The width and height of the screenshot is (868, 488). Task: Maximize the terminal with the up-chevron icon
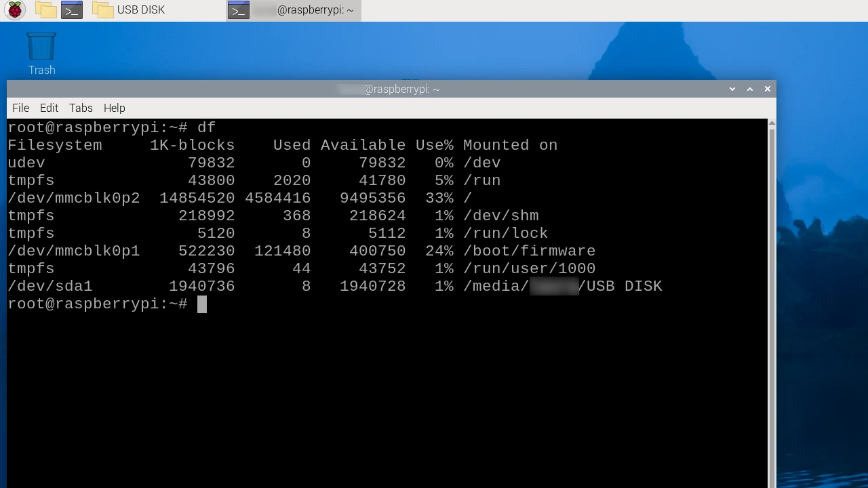click(750, 89)
